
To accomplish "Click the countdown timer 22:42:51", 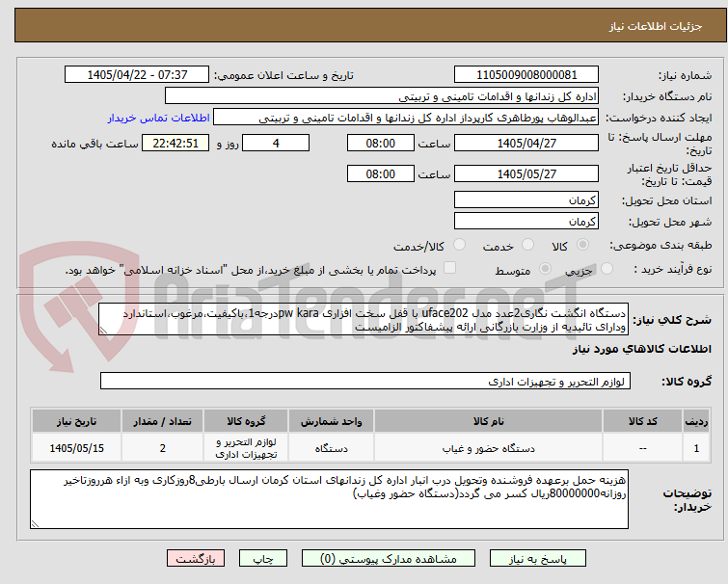I will (175, 143).
